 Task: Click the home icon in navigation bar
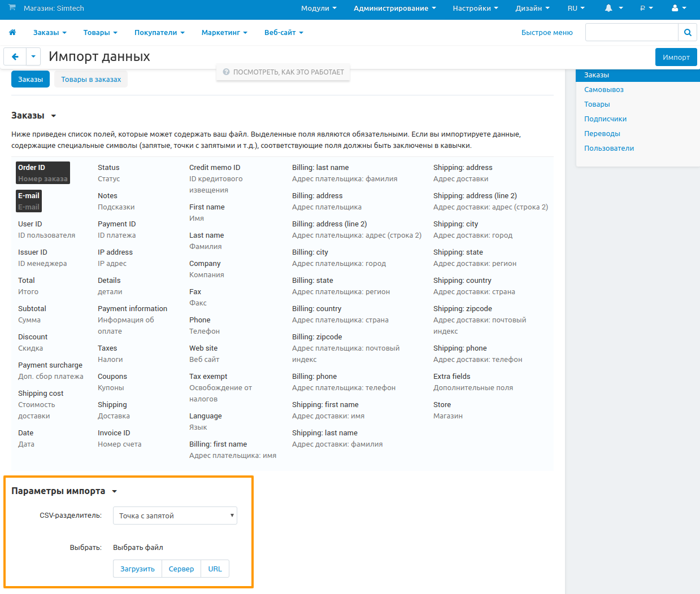click(12, 33)
